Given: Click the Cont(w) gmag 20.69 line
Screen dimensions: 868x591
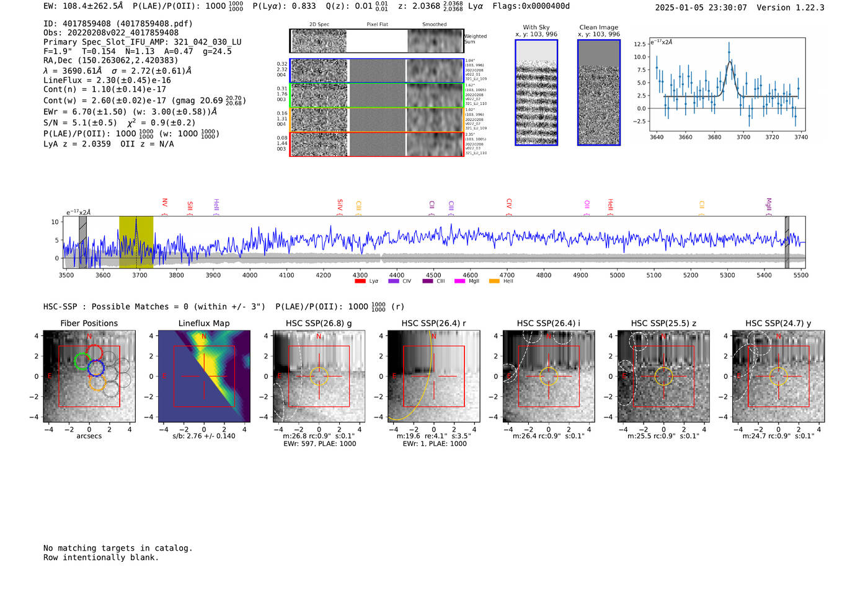Looking at the screenshot, I should (144, 100).
